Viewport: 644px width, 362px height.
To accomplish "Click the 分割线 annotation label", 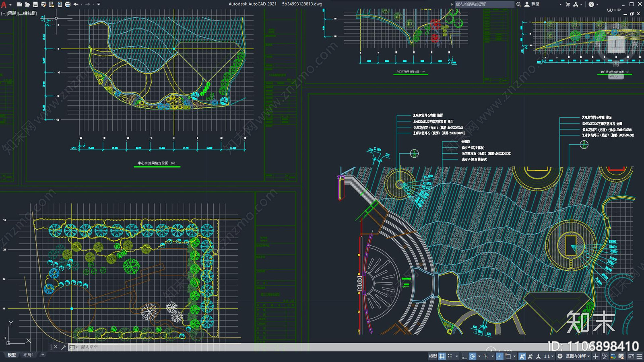I will coord(465,142).
